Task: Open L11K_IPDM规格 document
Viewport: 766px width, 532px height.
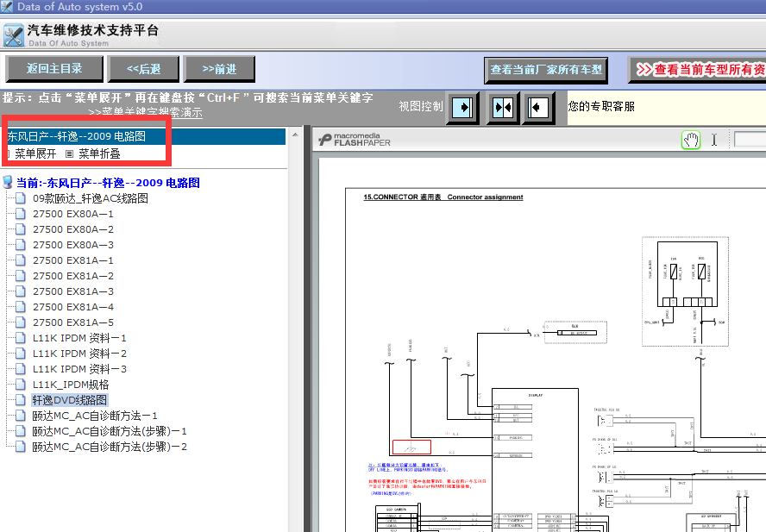Action: (x=71, y=385)
